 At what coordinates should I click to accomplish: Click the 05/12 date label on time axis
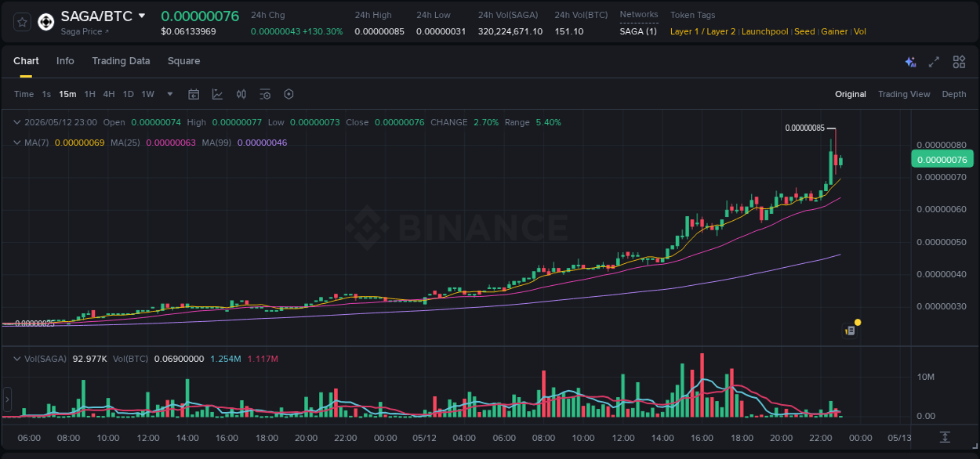coord(424,437)
